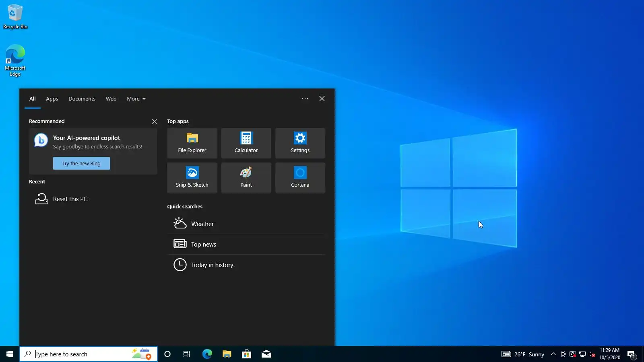Click the search highlights illustration in search box

coord(142,354)
